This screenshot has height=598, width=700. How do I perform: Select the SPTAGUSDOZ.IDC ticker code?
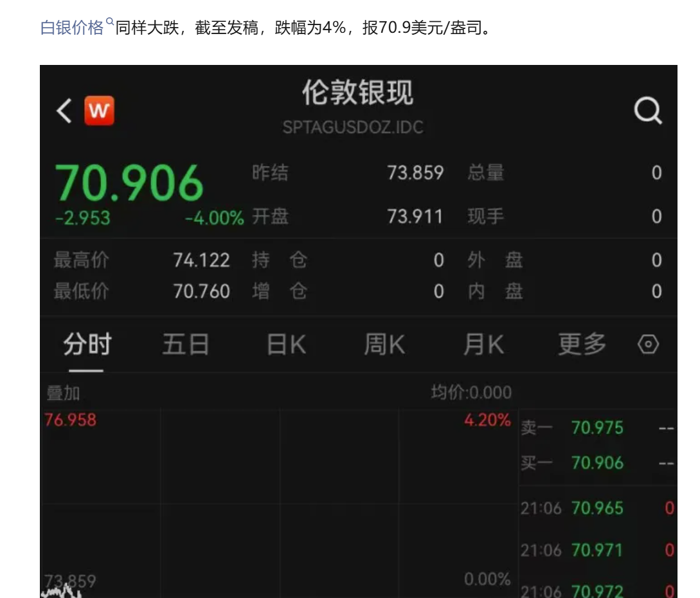tap(353, 127)
